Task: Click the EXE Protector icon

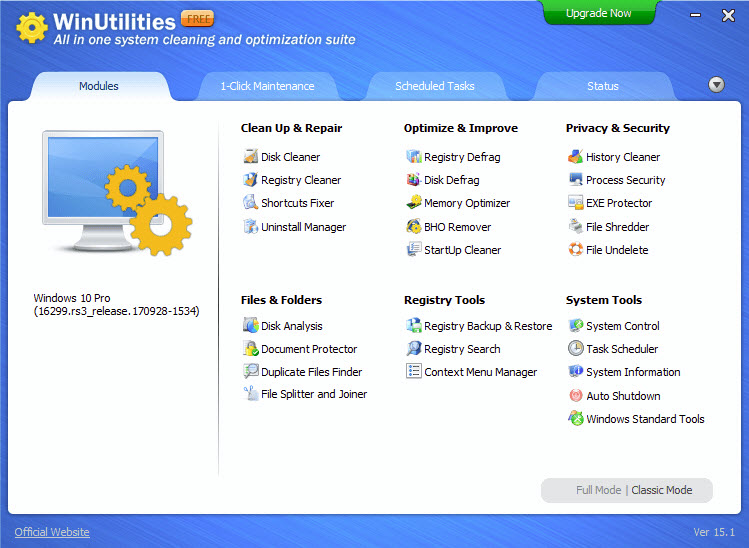Action: pos(576,203)
